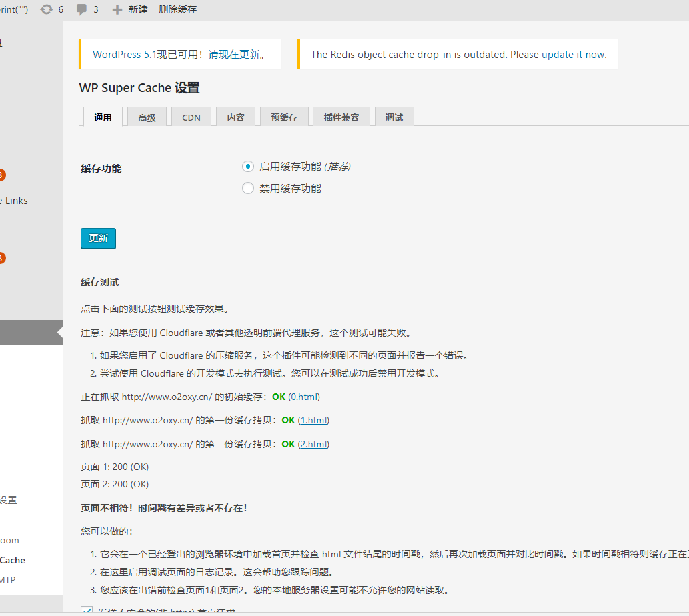This screenshot has width=689, height=616.
Task: Switch to the 预缓存 tab
Action: pyautogui.click(x=284, y=117)
